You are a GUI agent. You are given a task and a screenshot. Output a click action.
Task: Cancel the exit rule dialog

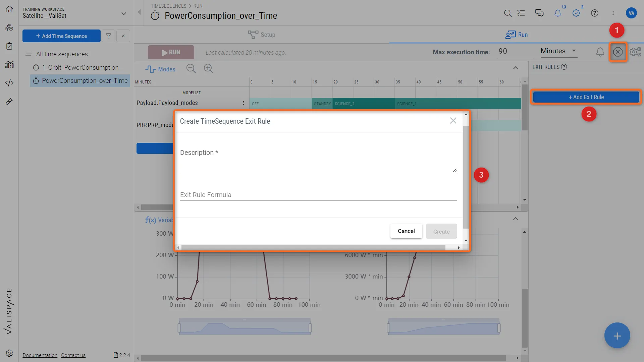pyautogui.click(x=406, y=231)
